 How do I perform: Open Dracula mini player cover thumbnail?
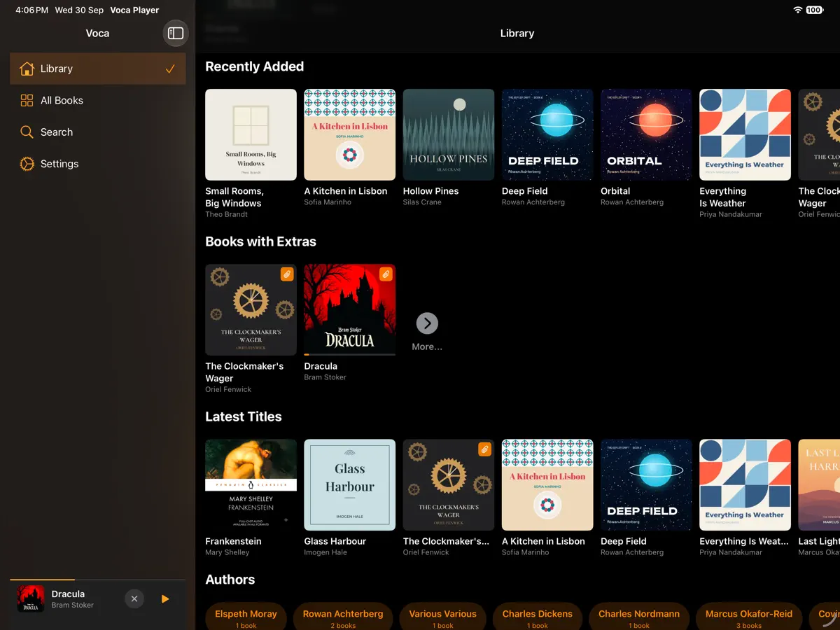30,598
